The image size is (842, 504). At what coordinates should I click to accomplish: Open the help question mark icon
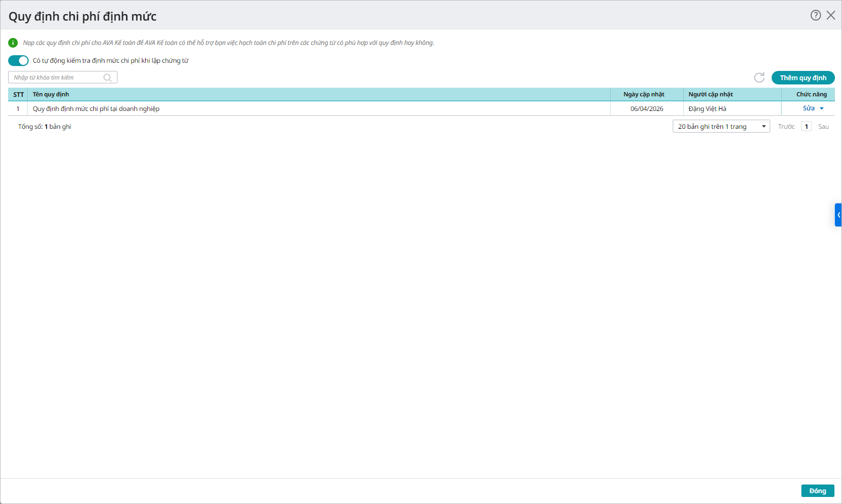click(x=815, y=15)
